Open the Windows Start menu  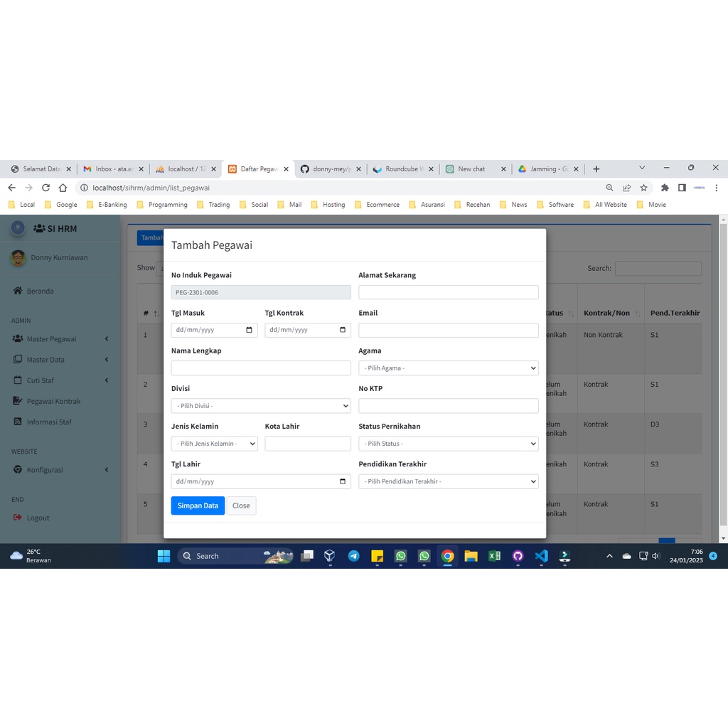coord(164,556)
